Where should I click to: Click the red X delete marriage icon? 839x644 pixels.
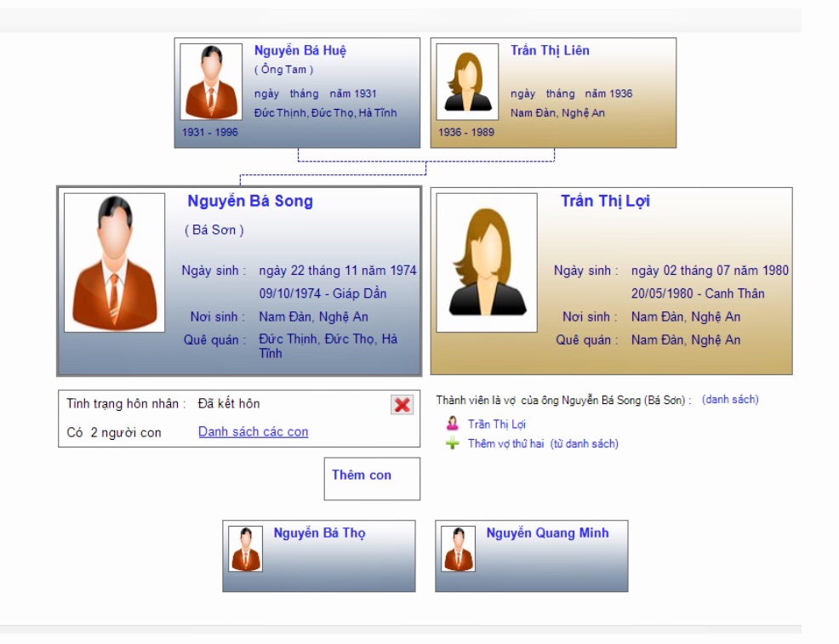[x=402, y=405]
